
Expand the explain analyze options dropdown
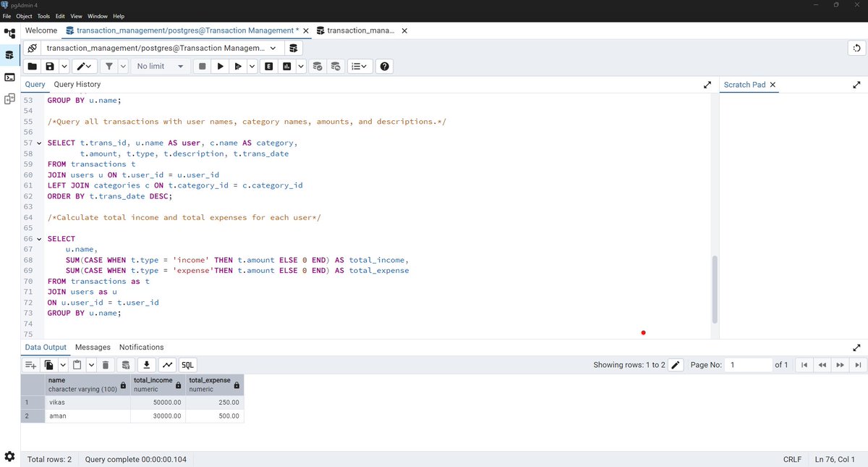point(301,66)
